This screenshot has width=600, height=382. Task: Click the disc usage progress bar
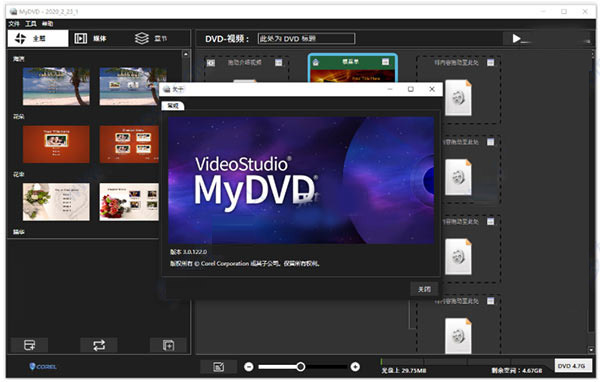click(466, 362)
